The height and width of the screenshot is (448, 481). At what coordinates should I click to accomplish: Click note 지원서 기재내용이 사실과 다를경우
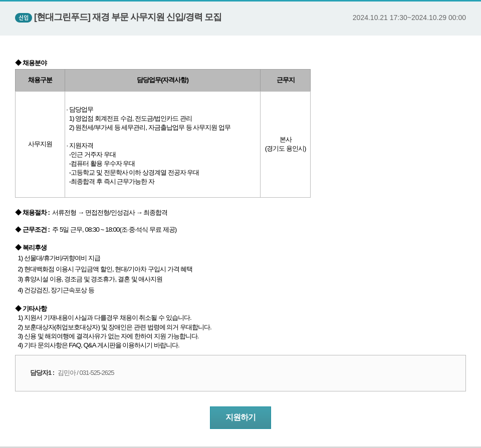point(105,318)
